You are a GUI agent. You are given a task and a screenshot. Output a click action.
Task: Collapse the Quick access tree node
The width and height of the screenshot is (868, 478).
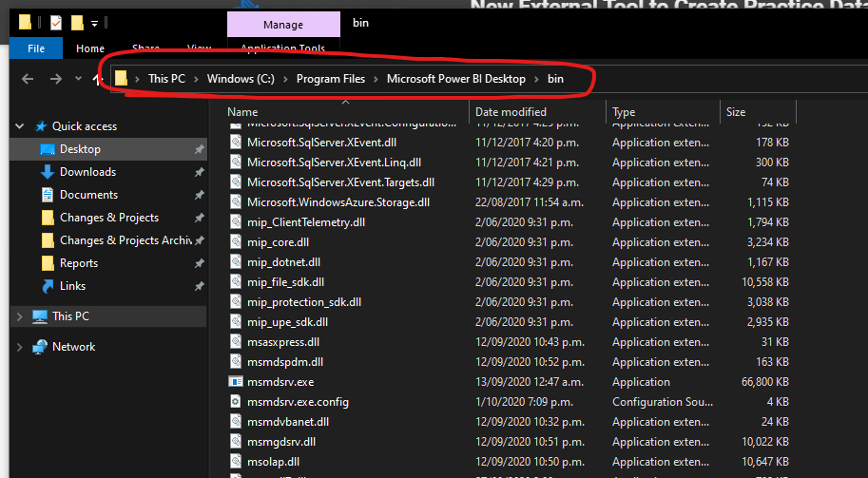tap(20, 126)
